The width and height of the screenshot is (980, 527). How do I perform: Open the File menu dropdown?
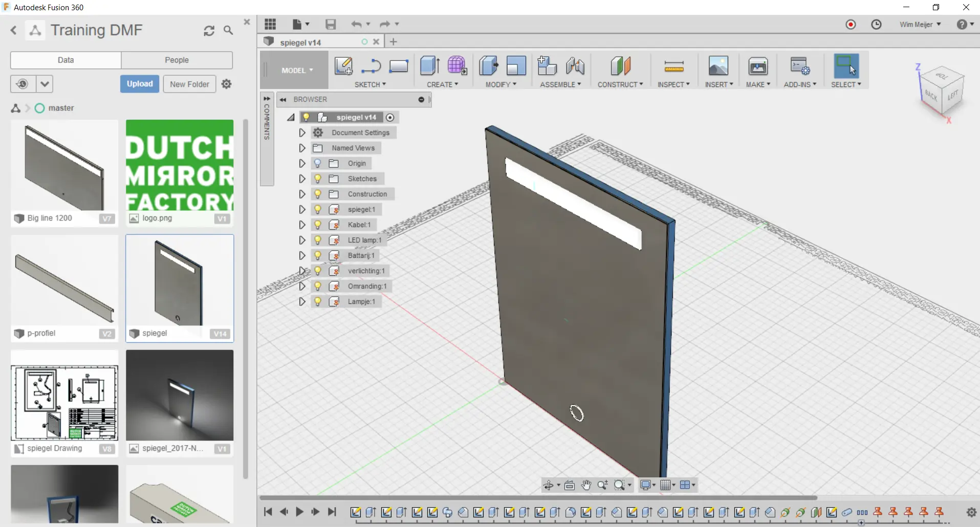pyautogui.click(x=300, y=24)
